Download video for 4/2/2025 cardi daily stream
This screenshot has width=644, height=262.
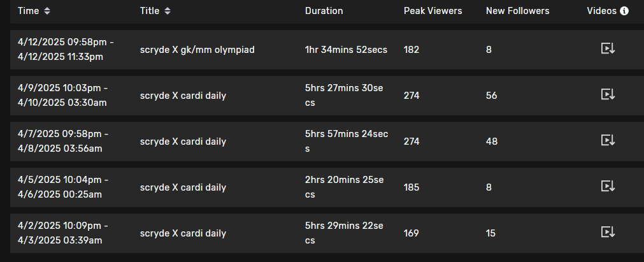tap(608, 233)
